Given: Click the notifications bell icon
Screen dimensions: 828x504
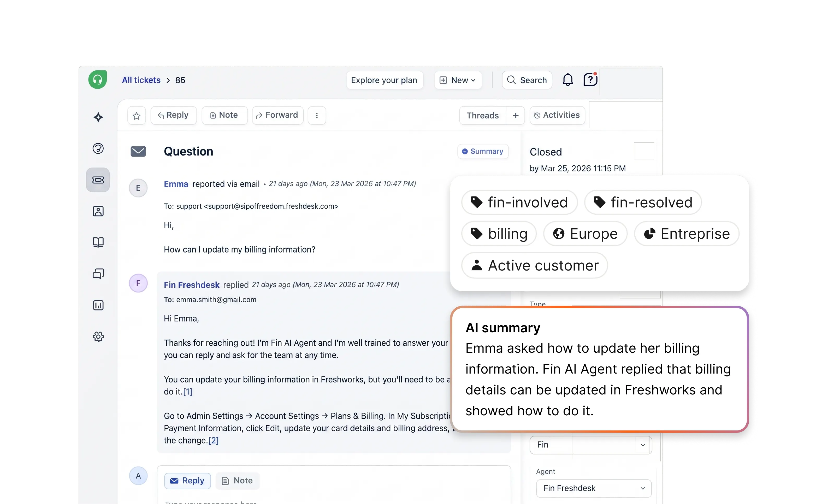Looking at the screenshot, I should (x=567, y=80).
